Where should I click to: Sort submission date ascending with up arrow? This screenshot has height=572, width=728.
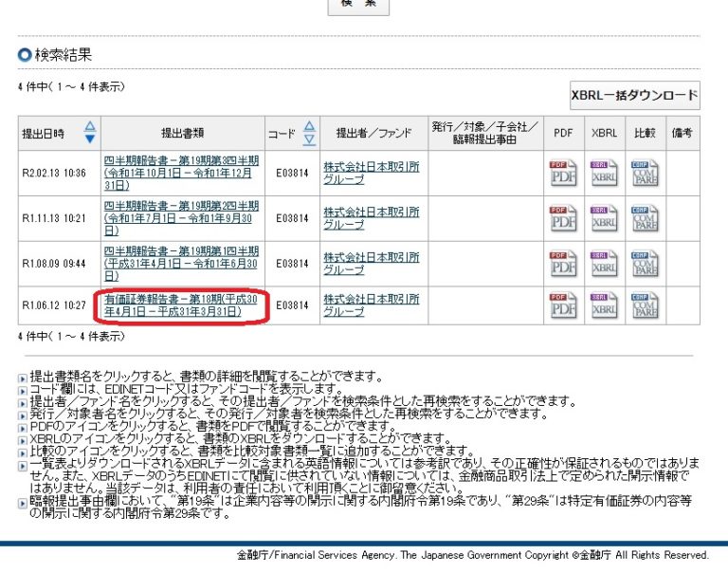[x=90, y=126]
